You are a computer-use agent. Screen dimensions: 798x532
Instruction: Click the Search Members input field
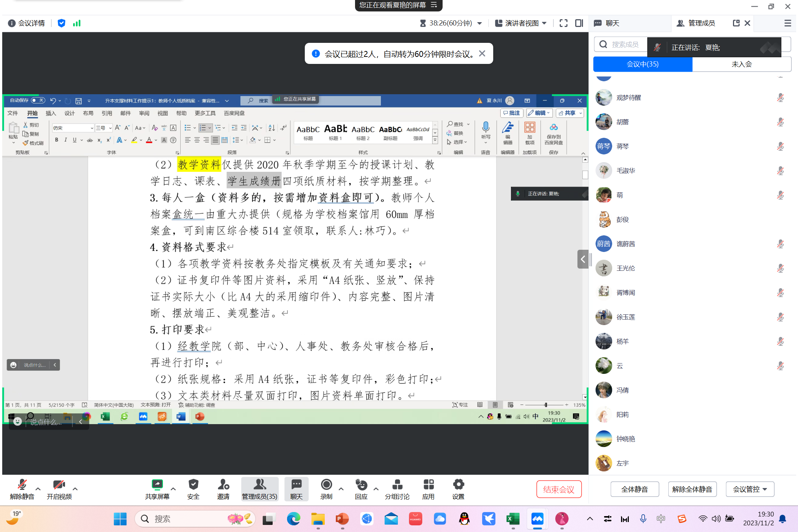(x=624, y=45)
